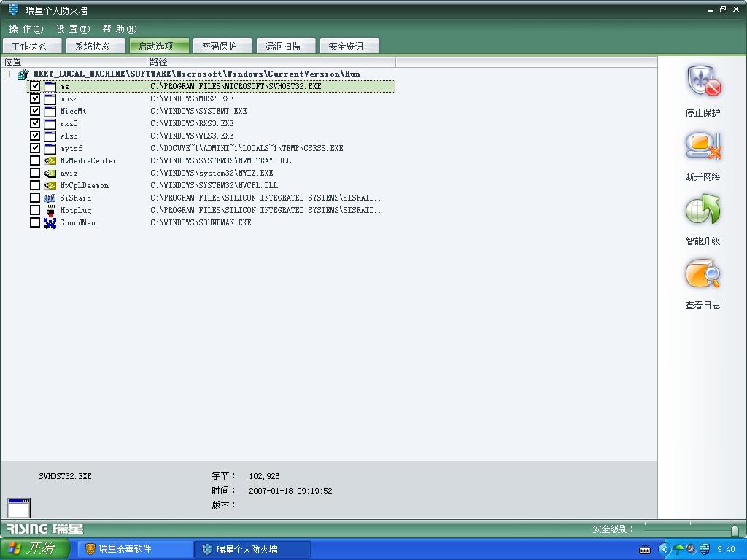Switch to the 工作状态 tab
747x560 pixels.
tap(32, 46)
